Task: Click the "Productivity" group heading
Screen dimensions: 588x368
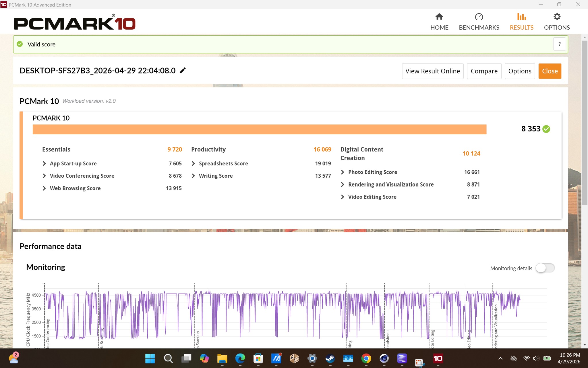Action: [x=208, y=149]
